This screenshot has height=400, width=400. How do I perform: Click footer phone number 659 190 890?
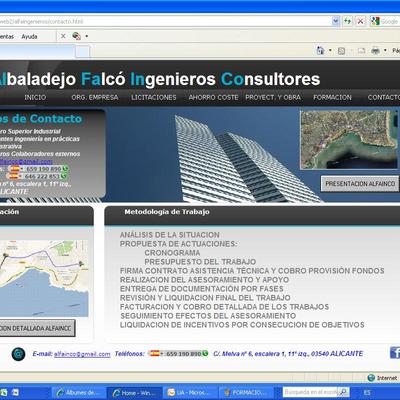[x=183, y=354]
